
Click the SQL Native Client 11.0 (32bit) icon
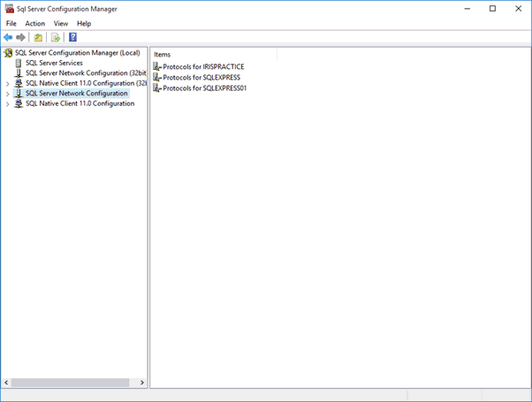pyautogui.click(x=19, y=83)
